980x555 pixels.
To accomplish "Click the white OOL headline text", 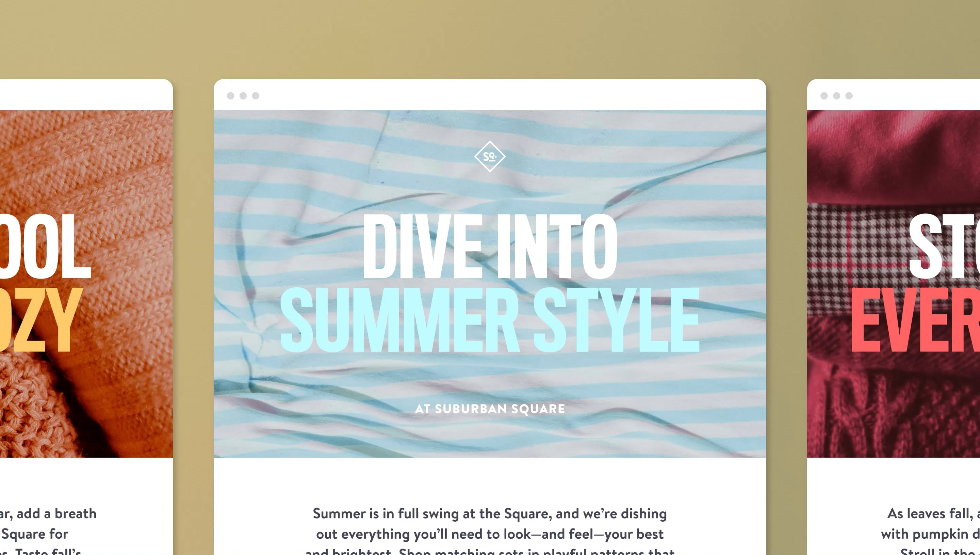I will click(x=45, y=246).
